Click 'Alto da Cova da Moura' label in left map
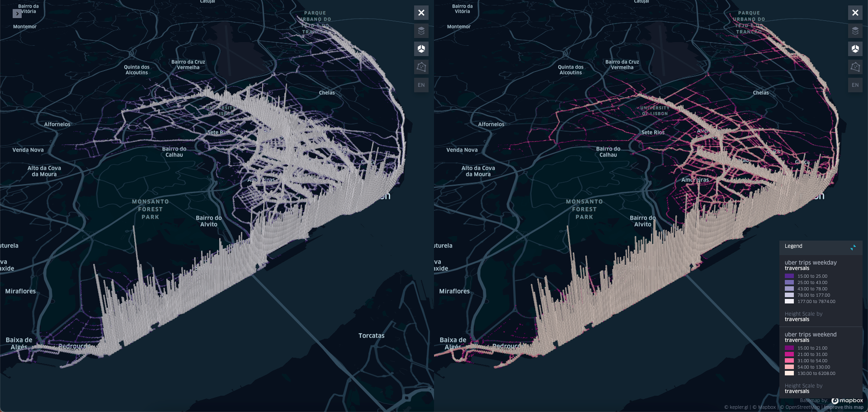Image resolution: width=868 pixels, height=412 pixels. point(44,171)
